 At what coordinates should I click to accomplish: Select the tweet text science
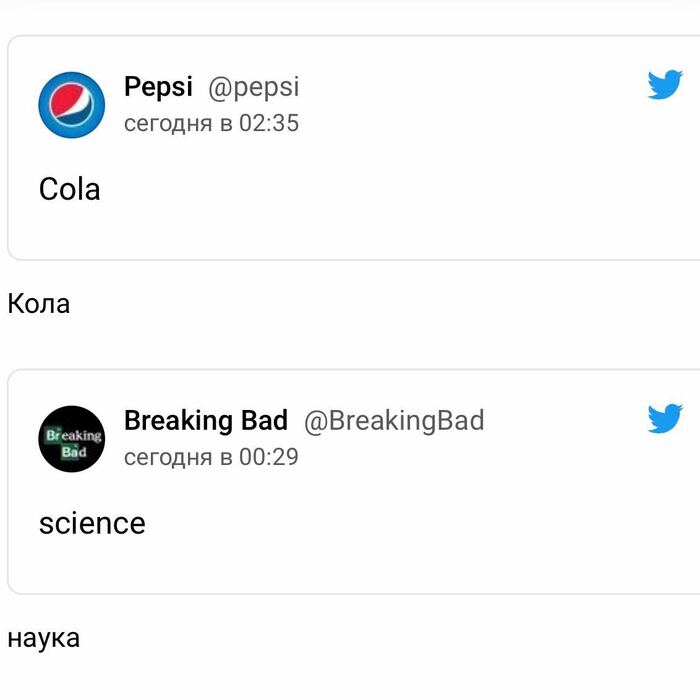pyautogui.click(x=92, y=522)
